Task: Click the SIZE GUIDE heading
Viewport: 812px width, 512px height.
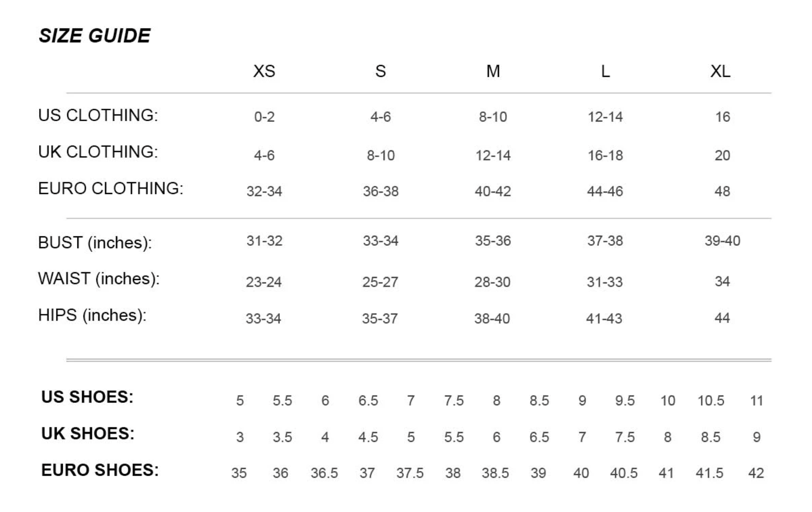Action: [x=95, y=36]
